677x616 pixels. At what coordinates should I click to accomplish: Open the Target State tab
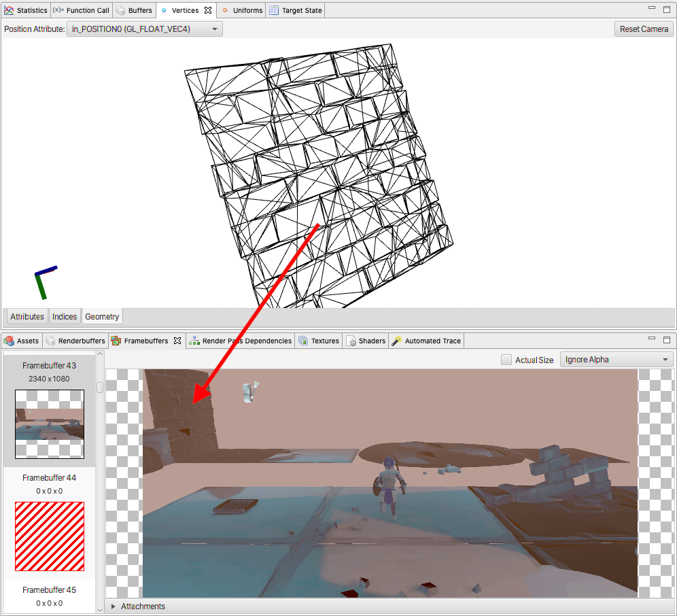pos(296,10)
